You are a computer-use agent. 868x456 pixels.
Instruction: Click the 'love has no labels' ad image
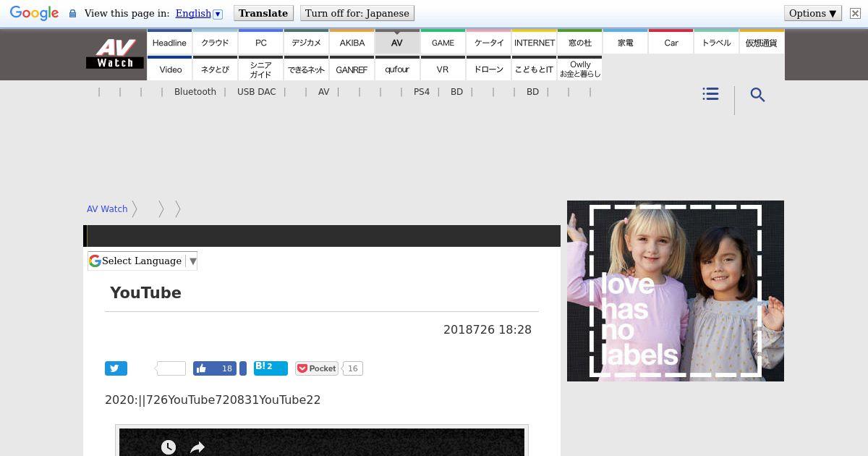[676, 291]
